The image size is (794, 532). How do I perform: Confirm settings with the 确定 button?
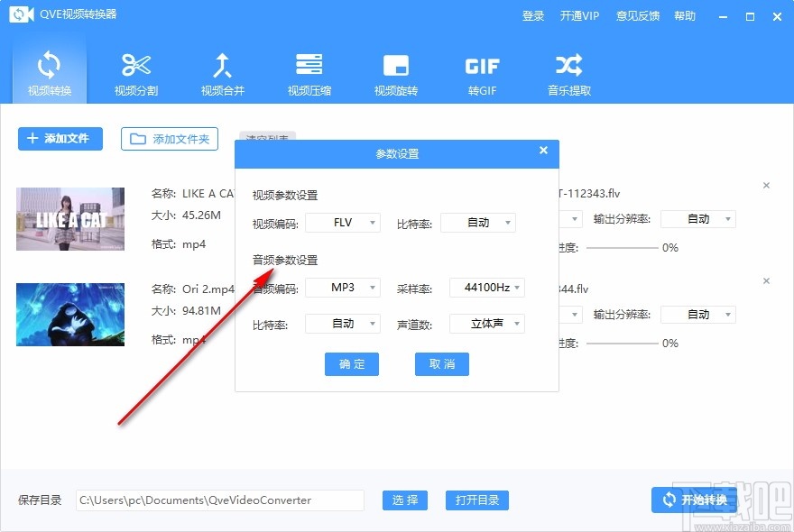[x=351, y=364]
